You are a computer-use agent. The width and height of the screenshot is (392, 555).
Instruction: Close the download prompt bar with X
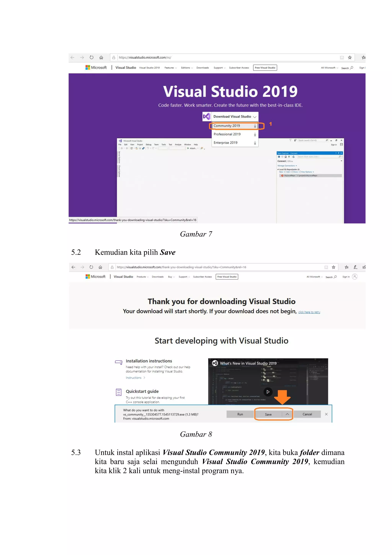pyautogui.click(x=326, y=414)
